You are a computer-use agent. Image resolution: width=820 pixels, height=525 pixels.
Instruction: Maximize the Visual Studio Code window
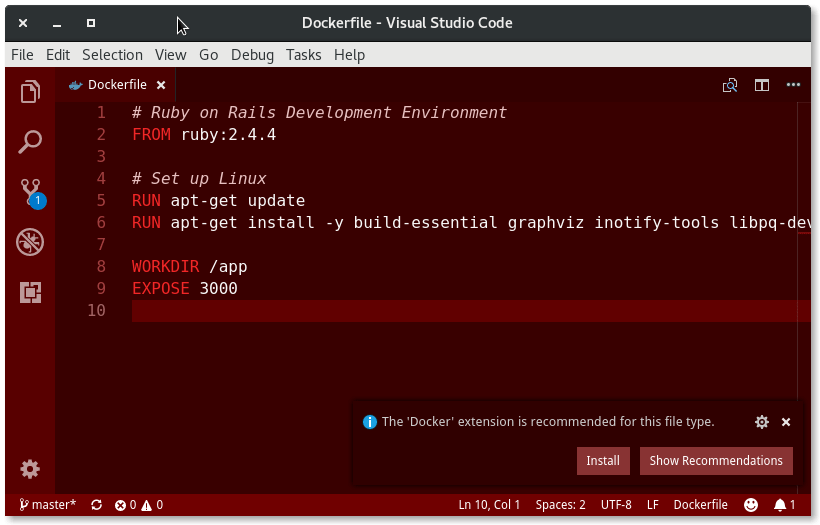(90, 23)
